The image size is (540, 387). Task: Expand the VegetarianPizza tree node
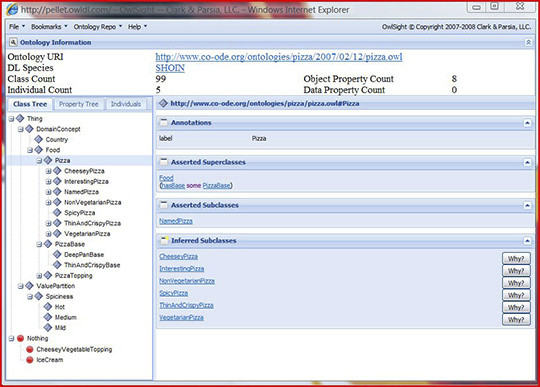pos(49,234)
